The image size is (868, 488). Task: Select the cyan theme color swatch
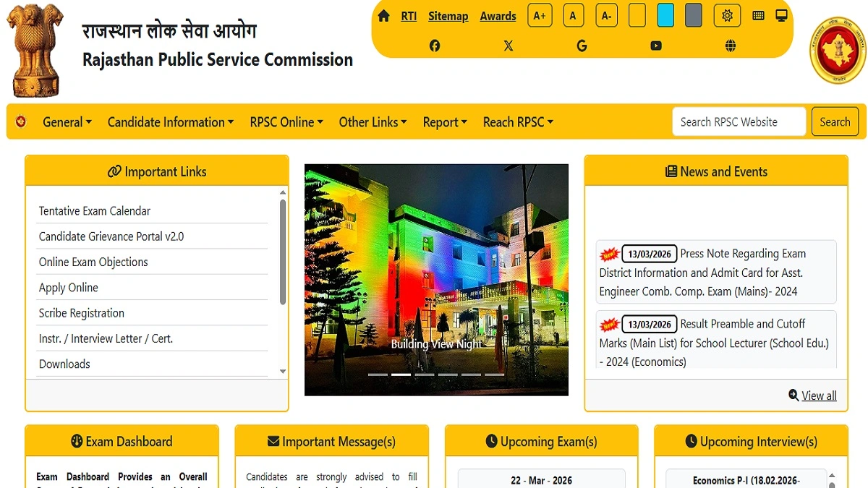click(x=665, y=14)
